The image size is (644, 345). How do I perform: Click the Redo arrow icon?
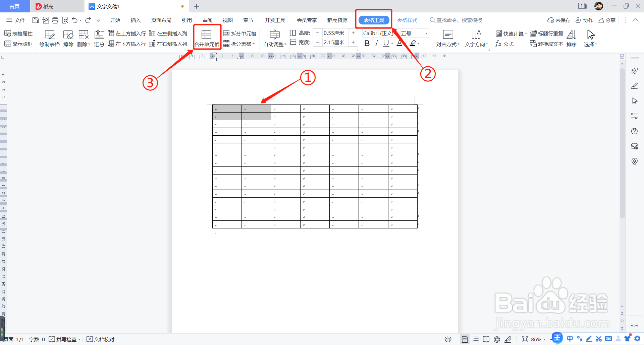coord(88,20)
